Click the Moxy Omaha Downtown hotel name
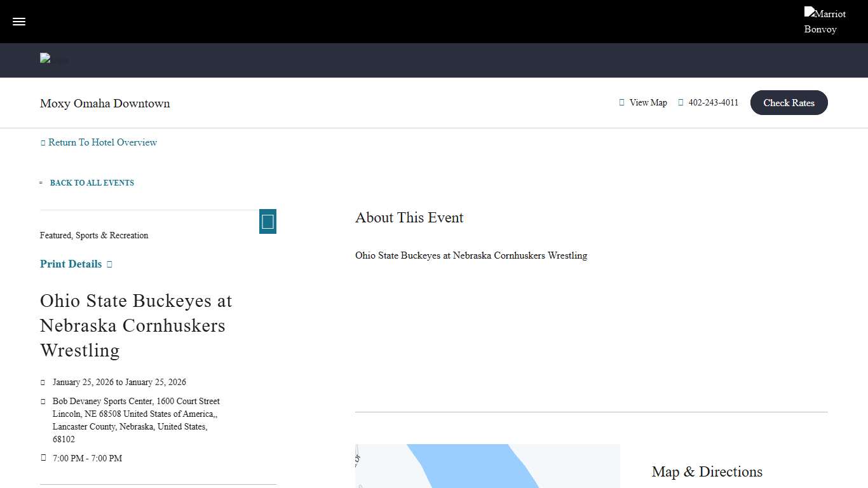868x488 pixels. [105, 104]
